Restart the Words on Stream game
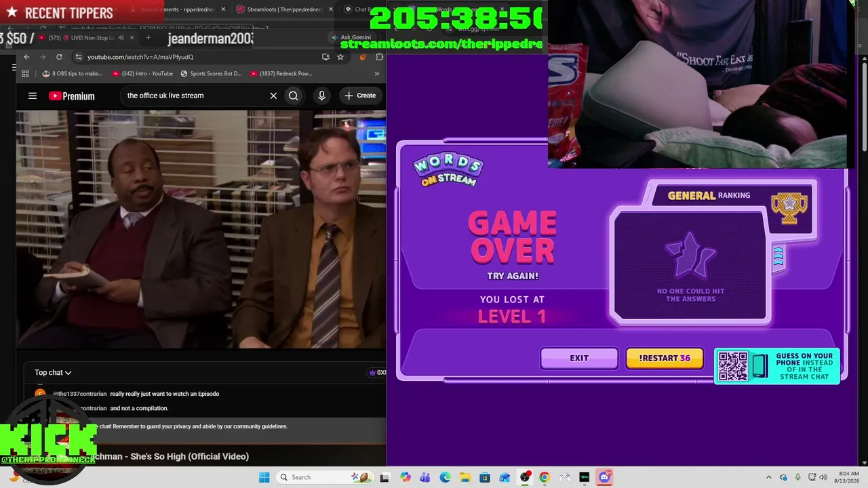The image size is (868, 488). [x=665, y=358]
